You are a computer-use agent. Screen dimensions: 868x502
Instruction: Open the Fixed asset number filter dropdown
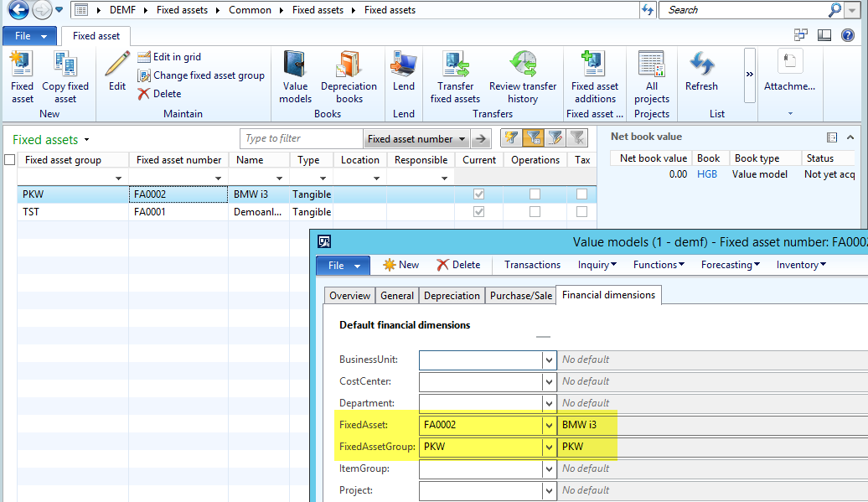(416, 139)
